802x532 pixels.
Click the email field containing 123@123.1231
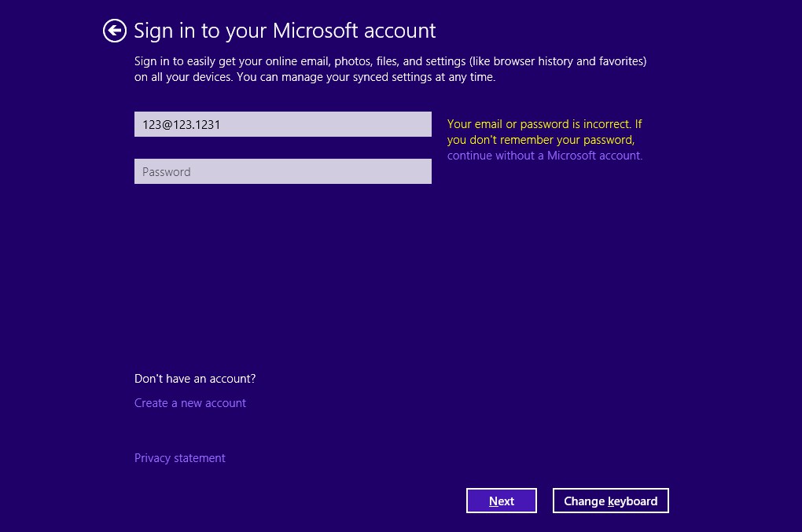coord(283,124)
